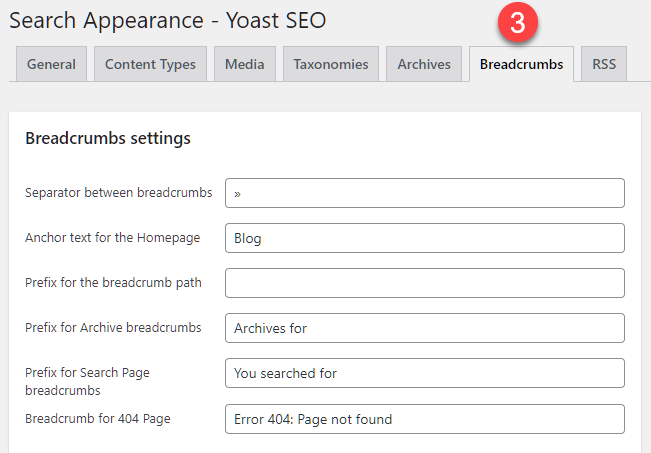Click the empty Prefix for breadcrumb path field
The height and width of the screenshot is (453, 651).
tap(425, 283)
